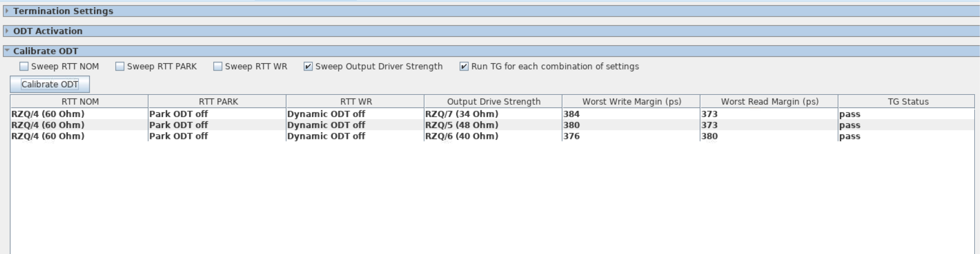980x254 pixels.
Task: Click the TG Status column header
Action: (908, 102)
